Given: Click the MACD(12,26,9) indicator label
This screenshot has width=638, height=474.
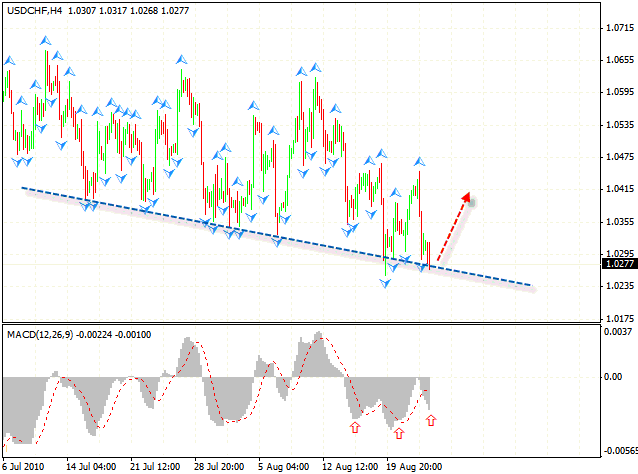Looking at the screenshot, I should (40, 335).
